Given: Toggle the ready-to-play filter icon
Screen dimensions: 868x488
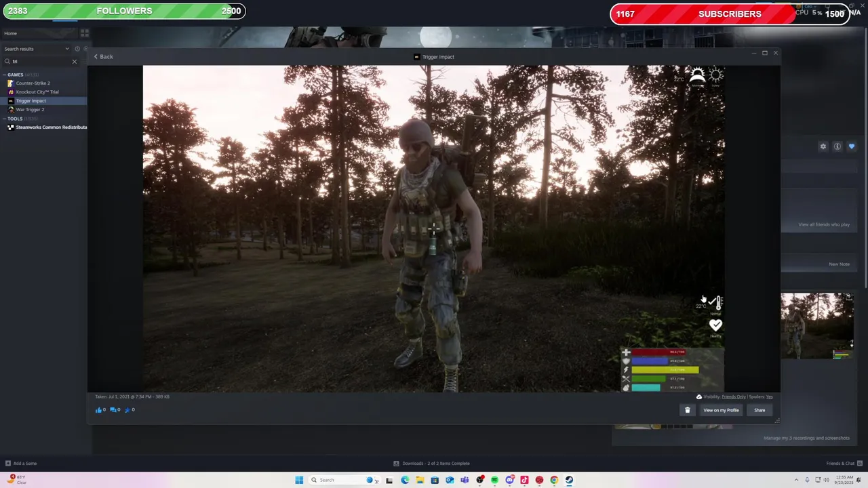Looking at the screenshot, I should pos(85,49).
